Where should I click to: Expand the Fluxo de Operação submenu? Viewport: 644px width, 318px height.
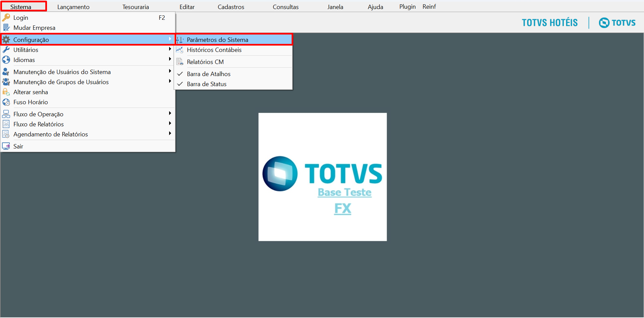tap(170, 113)
